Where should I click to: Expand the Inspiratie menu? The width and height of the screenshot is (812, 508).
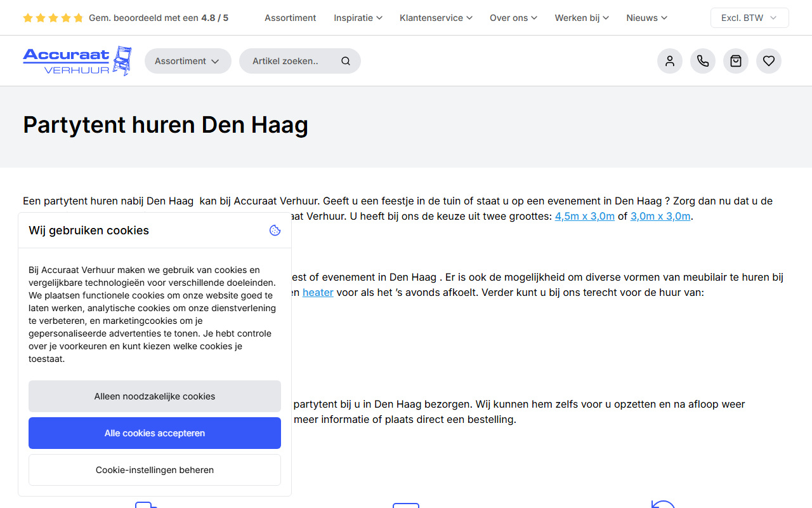358,18
